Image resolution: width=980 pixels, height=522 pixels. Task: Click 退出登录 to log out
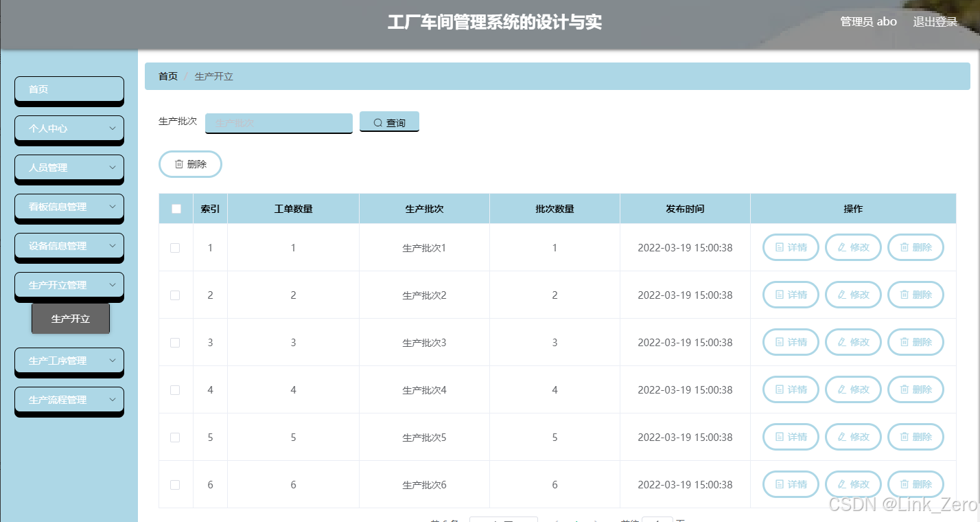[x=935, y=21]
